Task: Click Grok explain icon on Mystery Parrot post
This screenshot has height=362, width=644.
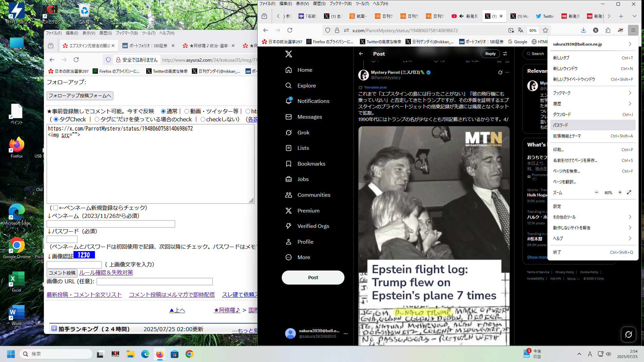Action: coord(500,72)
